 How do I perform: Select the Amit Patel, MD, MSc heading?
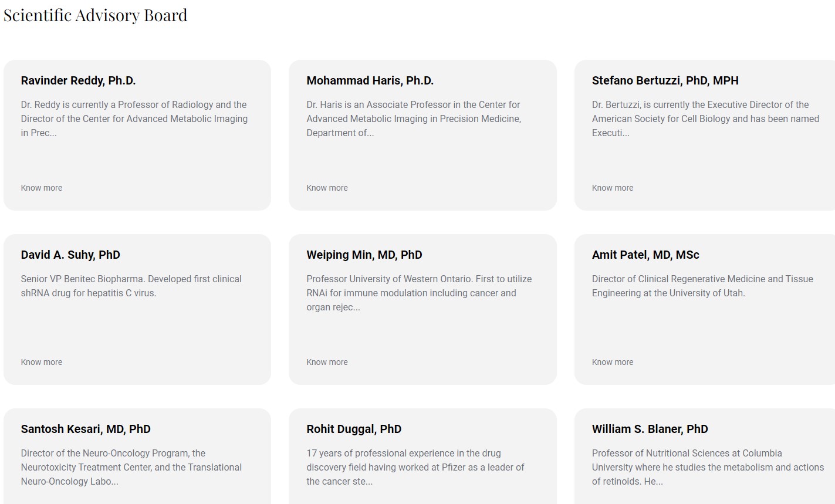tap(645, 255)
